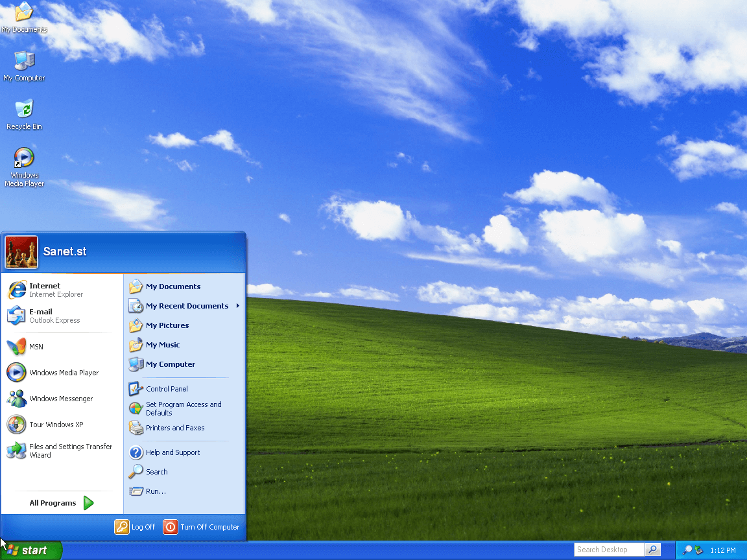747x560 pixels.
Task: Click the Search Desktop magnifier button
Action: pos(653,550)
